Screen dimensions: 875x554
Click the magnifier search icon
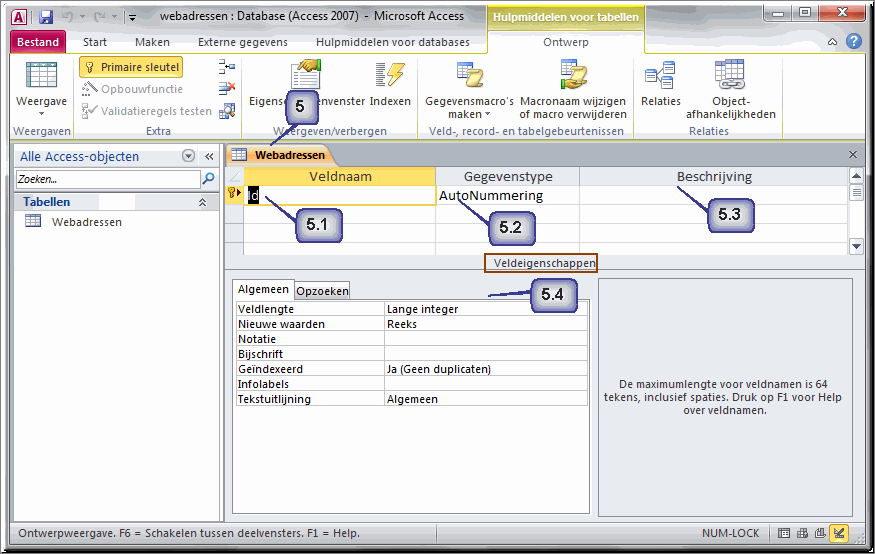click(x=208, y=179)
